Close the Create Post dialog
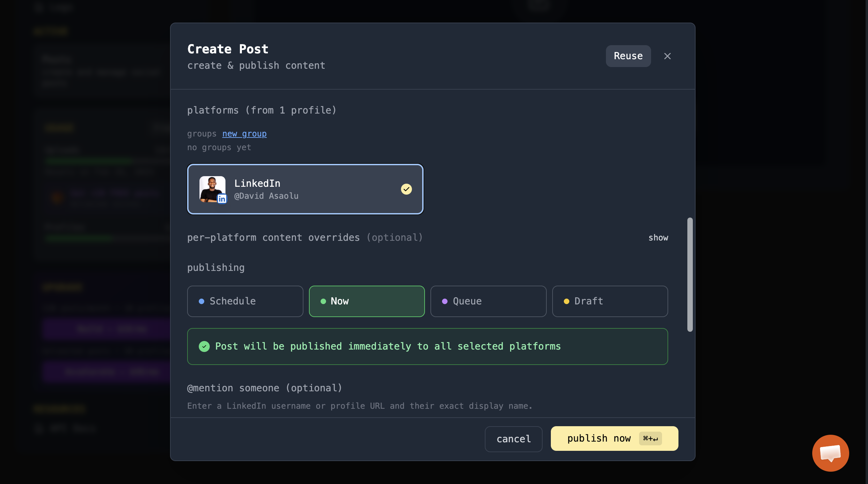 667,56
